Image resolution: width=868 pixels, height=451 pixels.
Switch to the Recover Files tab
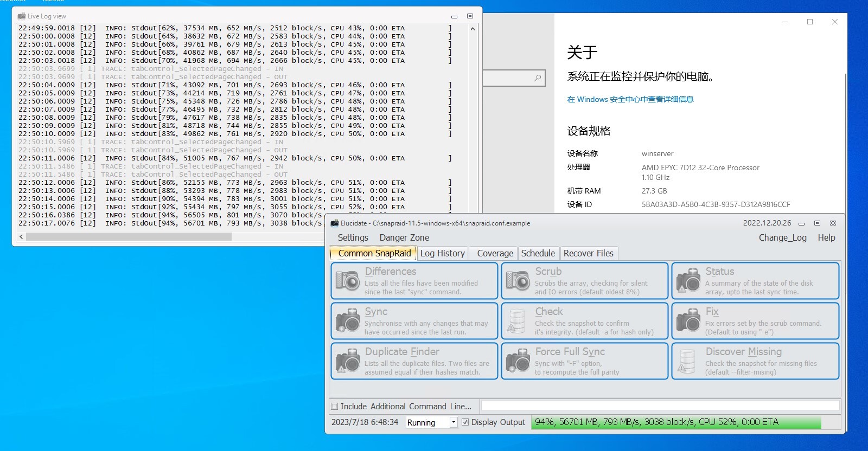pos(589,253)
